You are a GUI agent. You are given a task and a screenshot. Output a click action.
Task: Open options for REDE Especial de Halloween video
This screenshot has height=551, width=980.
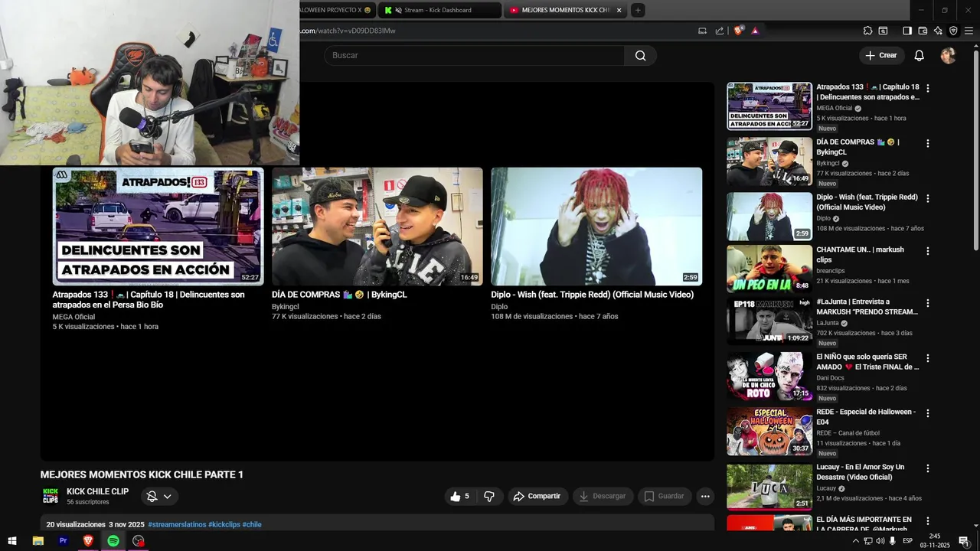coord(928,413)
